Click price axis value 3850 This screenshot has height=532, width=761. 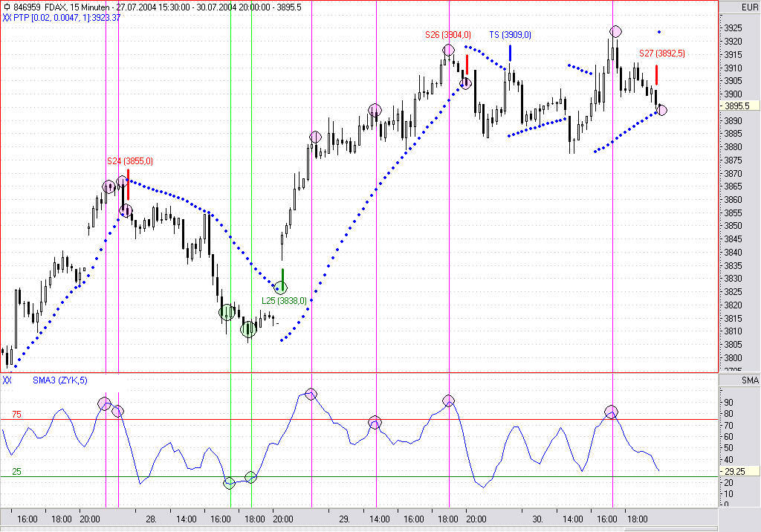pos(733,226)
